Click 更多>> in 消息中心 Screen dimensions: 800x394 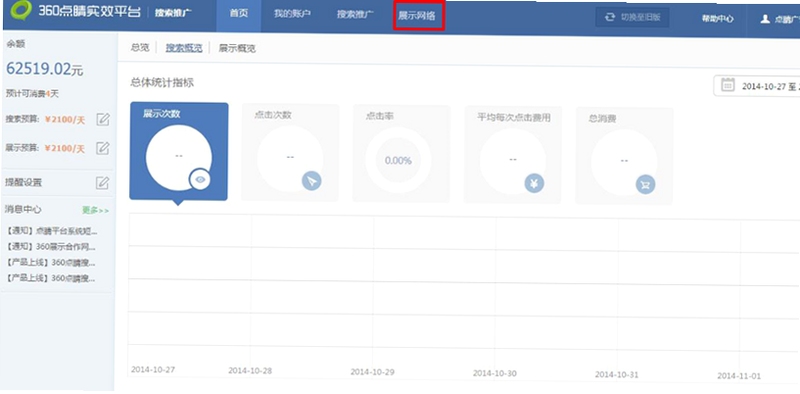[x=95, y=210]
